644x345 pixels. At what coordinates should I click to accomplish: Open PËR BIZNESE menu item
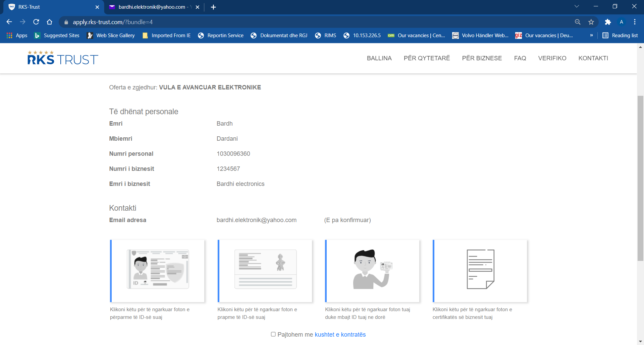click(482, 58)
